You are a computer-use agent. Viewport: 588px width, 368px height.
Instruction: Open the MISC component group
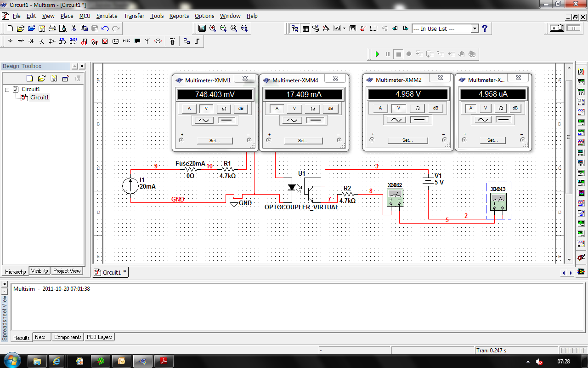[x=126, y=41]
